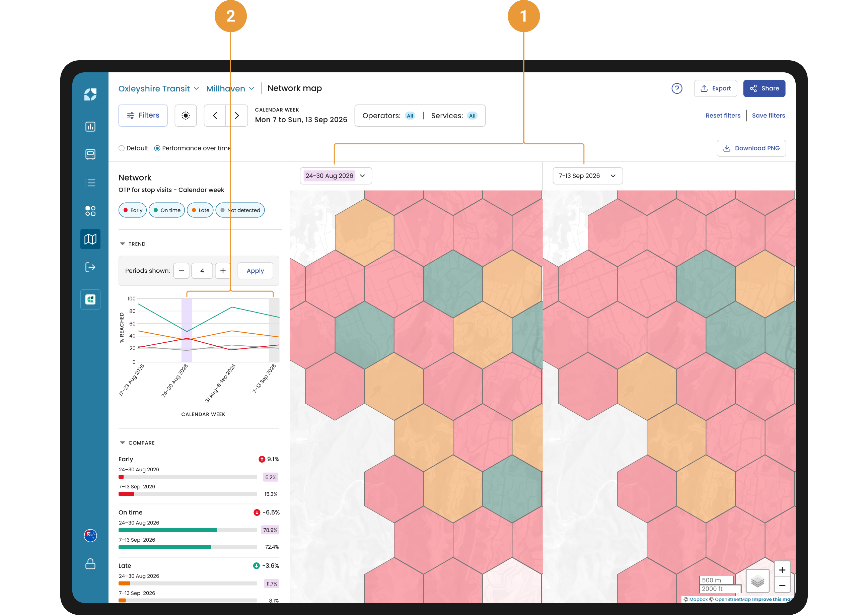Image resolution: width=868 pixels, height=615 pixels.
Task: Open the map layers icon
Action: 757,580
